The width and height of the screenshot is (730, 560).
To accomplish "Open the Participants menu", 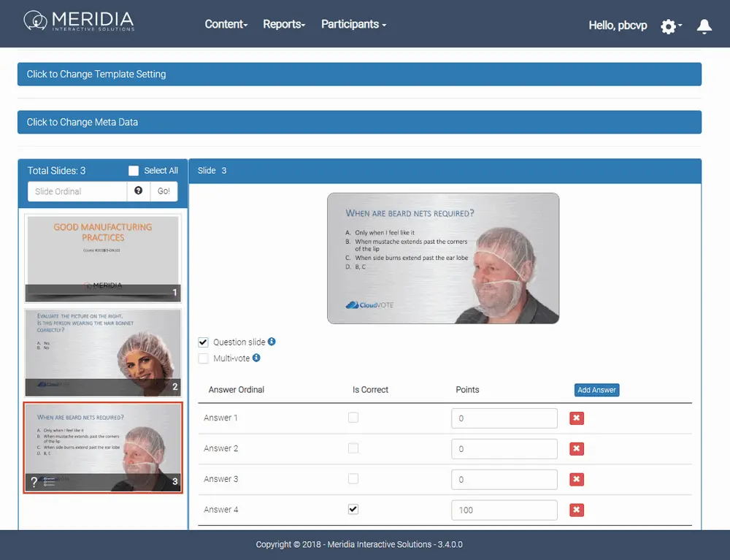I will tap(353, 24).
